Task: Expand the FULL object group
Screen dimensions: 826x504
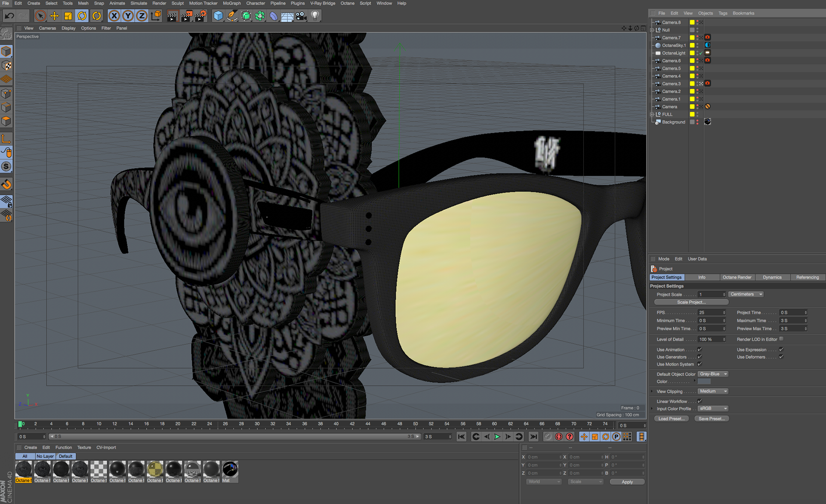Action: click(652, 114)
